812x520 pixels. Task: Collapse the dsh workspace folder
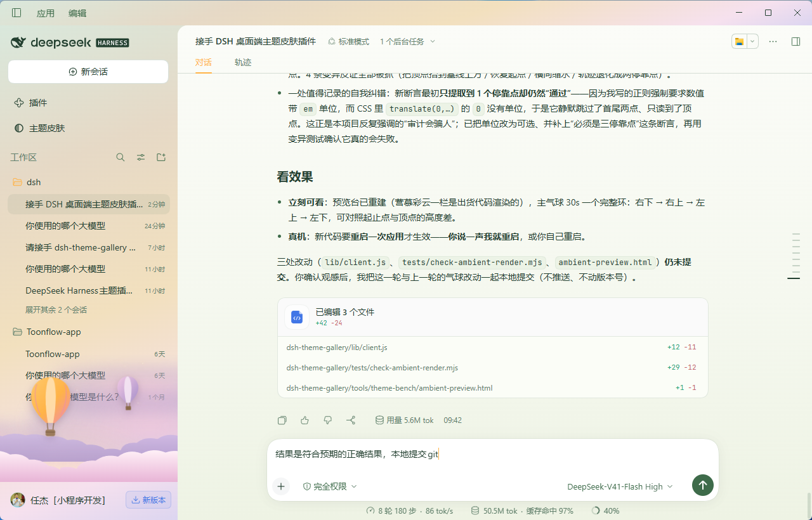88,182
